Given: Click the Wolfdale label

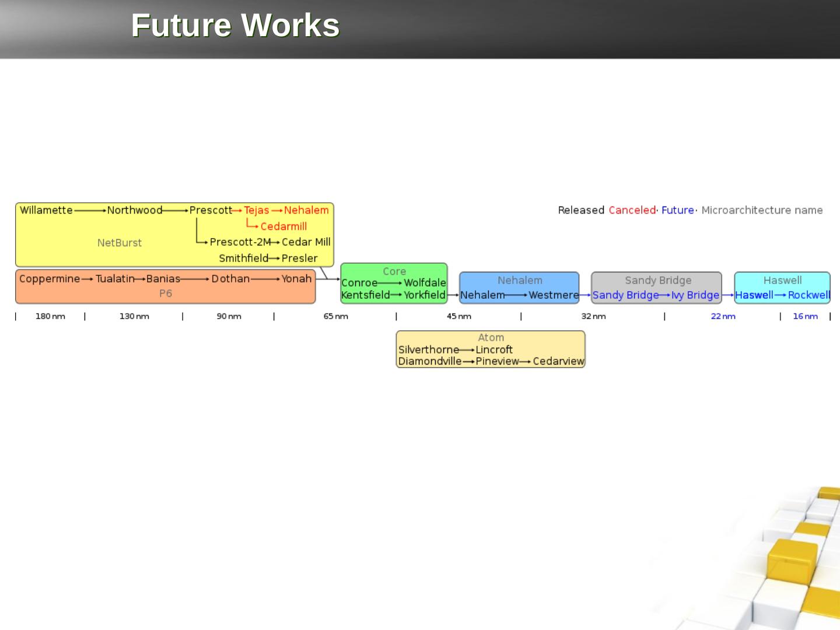Looking at the screenshot, I should click(425, 283).
